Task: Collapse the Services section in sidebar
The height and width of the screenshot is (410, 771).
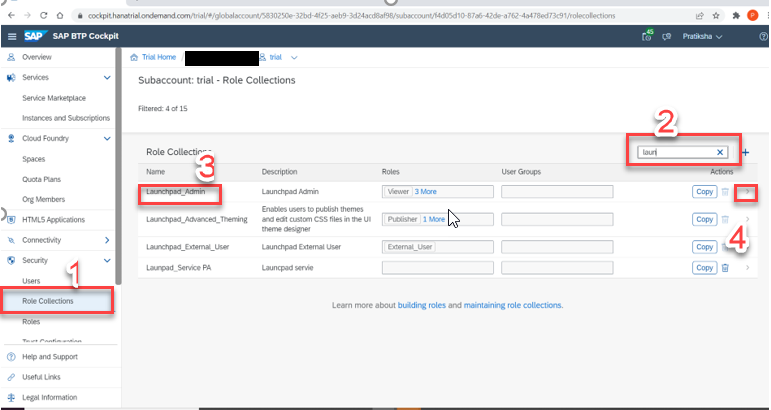Action: [x=107, y=77]
